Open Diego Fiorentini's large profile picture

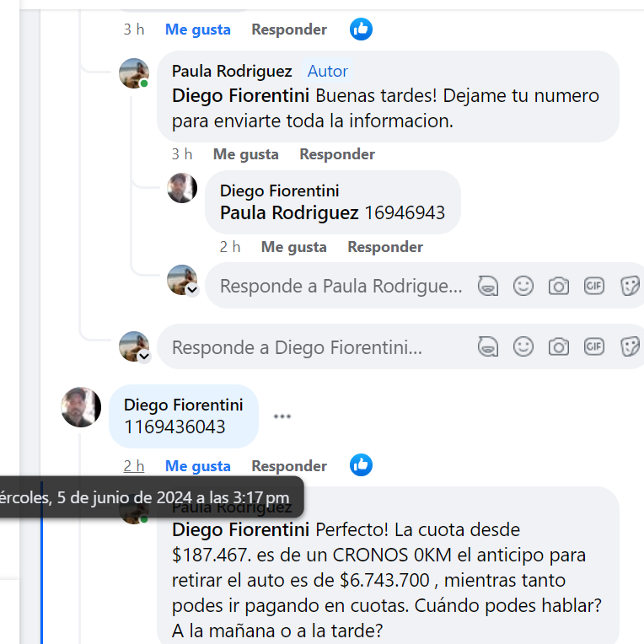[81, 407]
